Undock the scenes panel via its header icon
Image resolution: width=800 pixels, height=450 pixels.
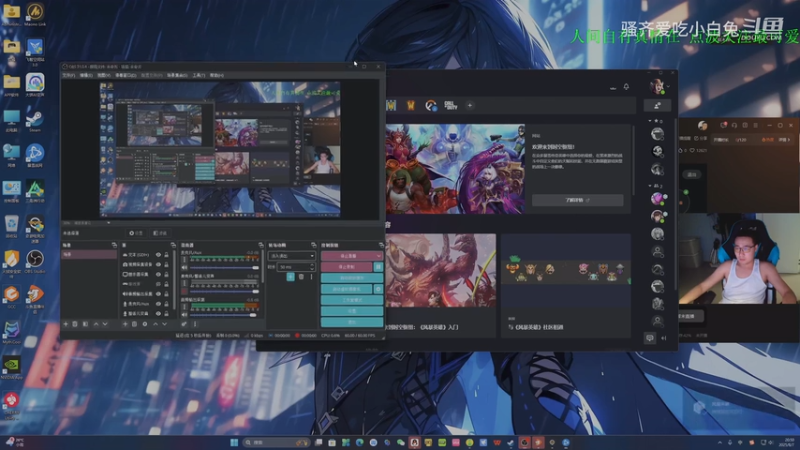pyautogui.click(x=114, y=245)
